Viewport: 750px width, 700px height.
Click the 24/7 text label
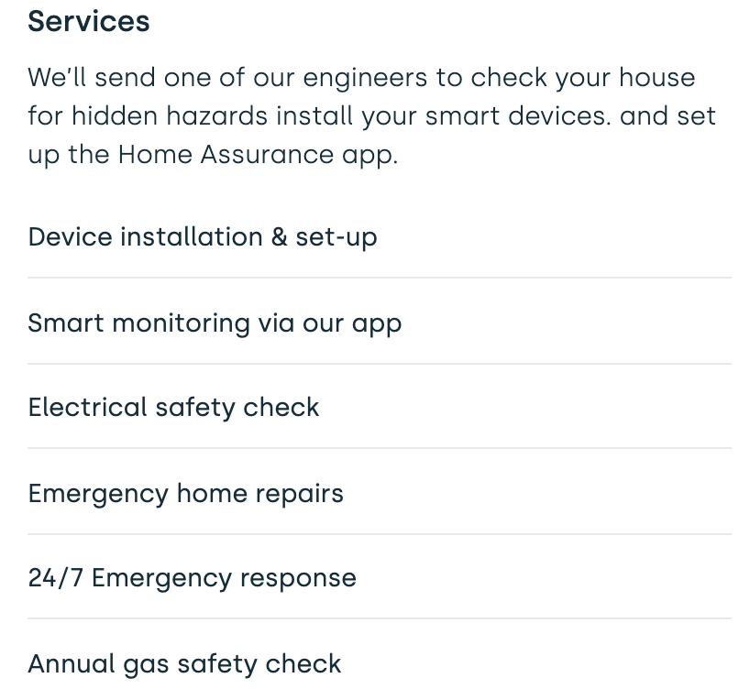pos(56,577)
